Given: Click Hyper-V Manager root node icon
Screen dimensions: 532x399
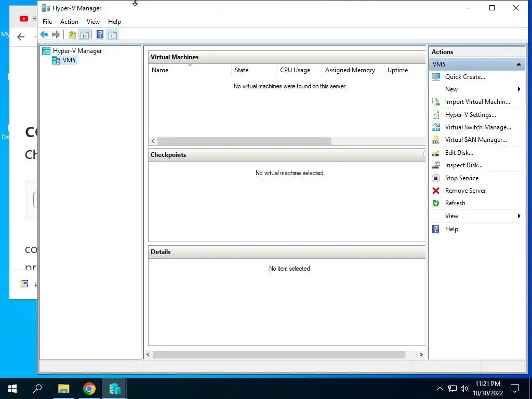Looking at the screenshot, I should pyautogui.click(x=46, y=51).
